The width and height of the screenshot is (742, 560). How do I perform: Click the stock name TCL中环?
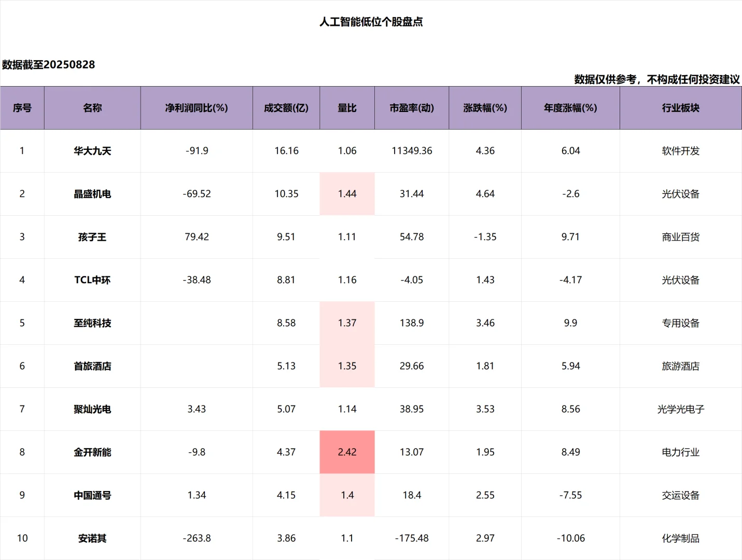coord(92,279)
